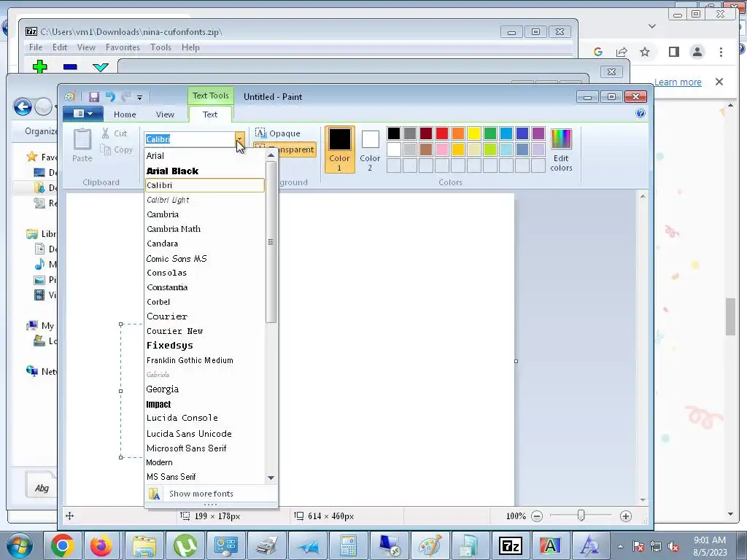747x560 pixels.
Task: Click the green Add plus icon in 7-Zip
Action: [40, 66]
